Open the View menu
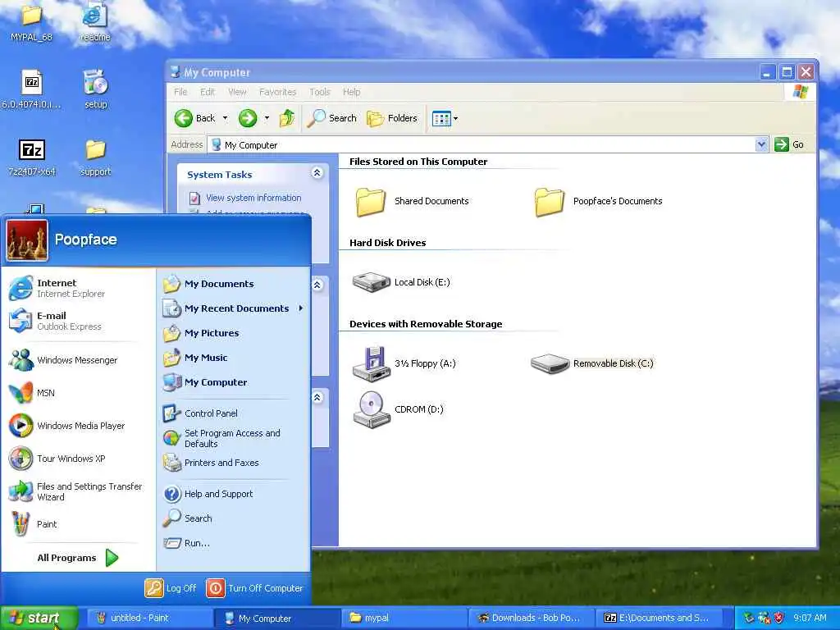840x630 pixels. coord(237,92)
